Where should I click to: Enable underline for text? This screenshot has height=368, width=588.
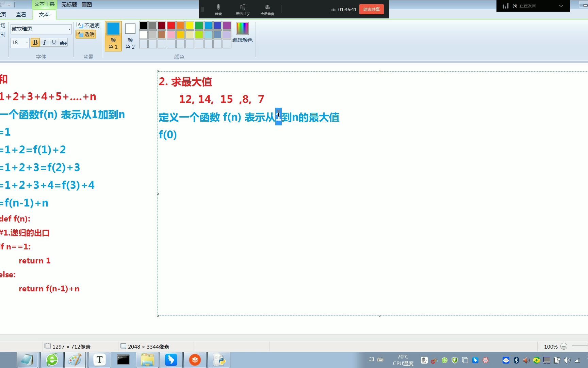coord(54,42)
